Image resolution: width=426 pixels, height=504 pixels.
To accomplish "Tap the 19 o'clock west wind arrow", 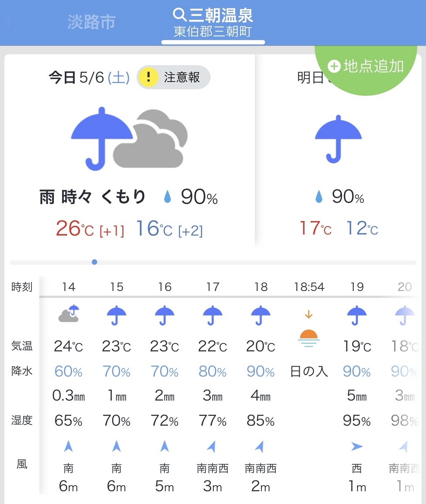I will (357, 446).
